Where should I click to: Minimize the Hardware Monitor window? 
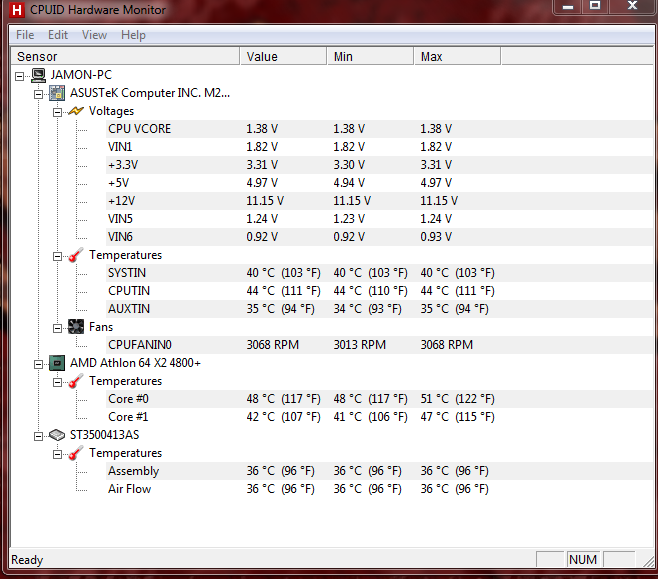click(568, 6)
